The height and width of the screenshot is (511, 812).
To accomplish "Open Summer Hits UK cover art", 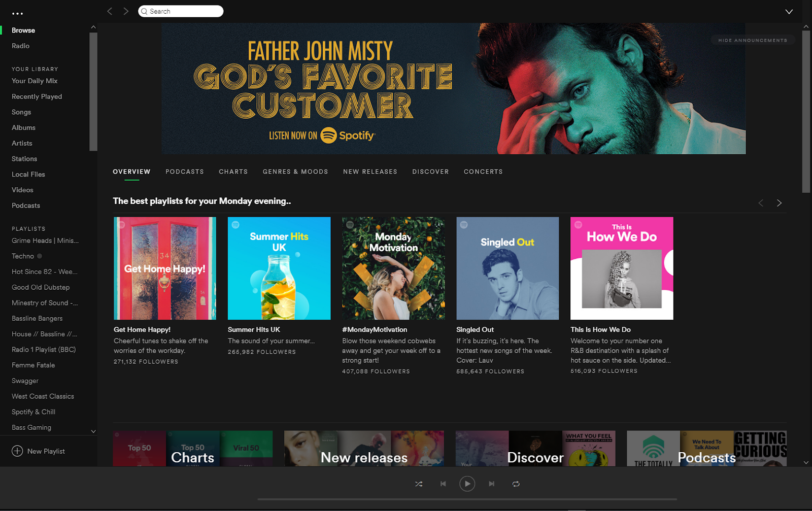I will point(279,268).
